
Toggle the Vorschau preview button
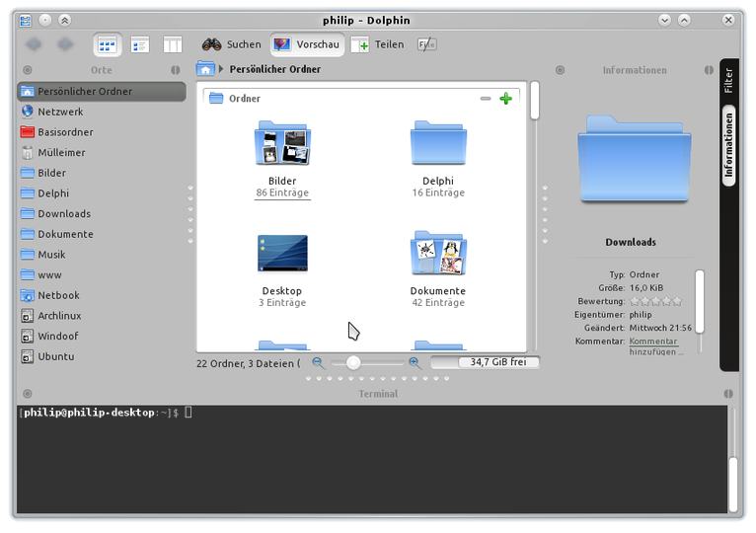[x=307, y=44]
